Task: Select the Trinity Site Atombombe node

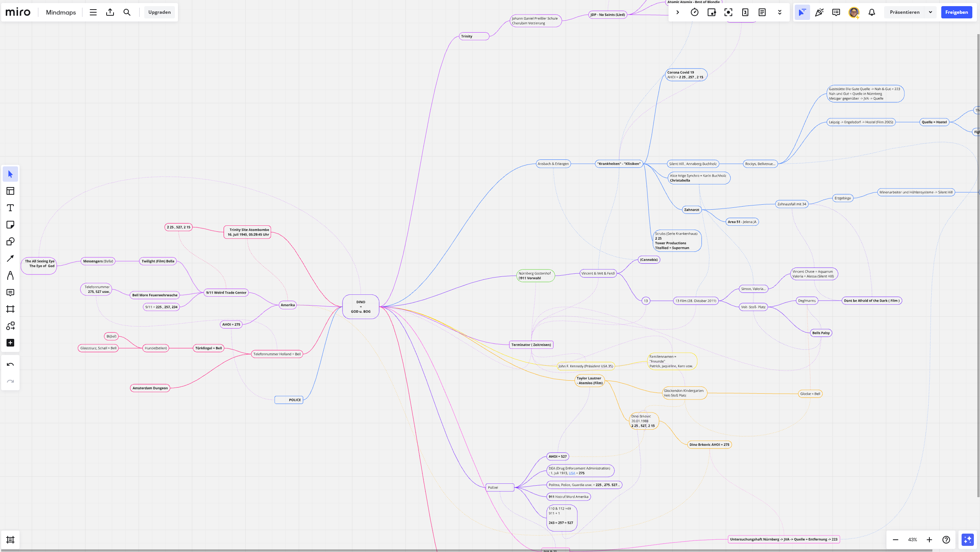Action: pyautogui.click(x=248, y=232)
